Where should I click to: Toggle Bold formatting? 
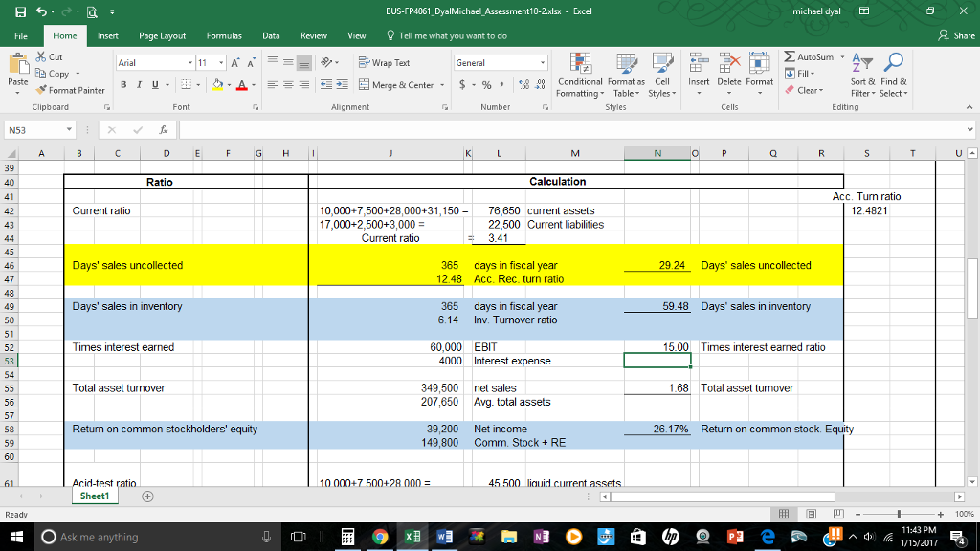[x=124, y=85]
